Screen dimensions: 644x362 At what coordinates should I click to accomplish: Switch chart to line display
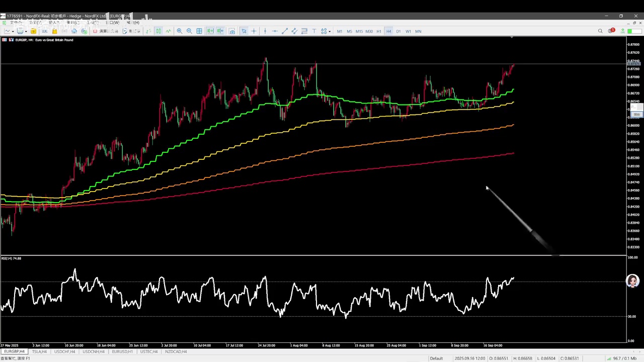[x=168, y=31]
